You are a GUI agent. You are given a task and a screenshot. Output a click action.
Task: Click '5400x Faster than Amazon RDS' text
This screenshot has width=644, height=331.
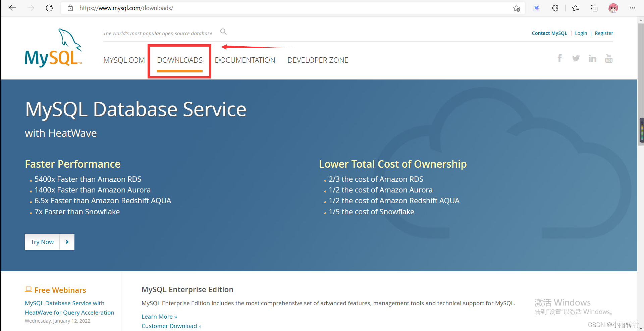(88, 179)
